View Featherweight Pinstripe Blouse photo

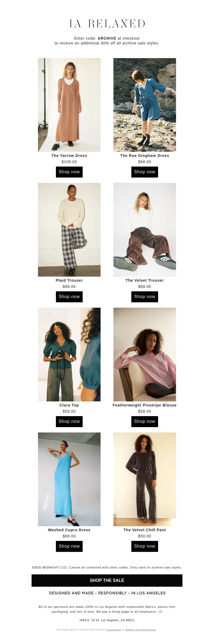click(145, 355)
